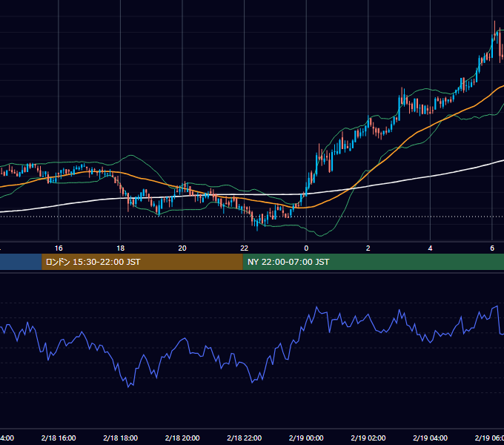The height and width of the screenshot is (445, 504).
Task: Click the '2/19 02:00' date label
Action: click(x=368, y=438)
